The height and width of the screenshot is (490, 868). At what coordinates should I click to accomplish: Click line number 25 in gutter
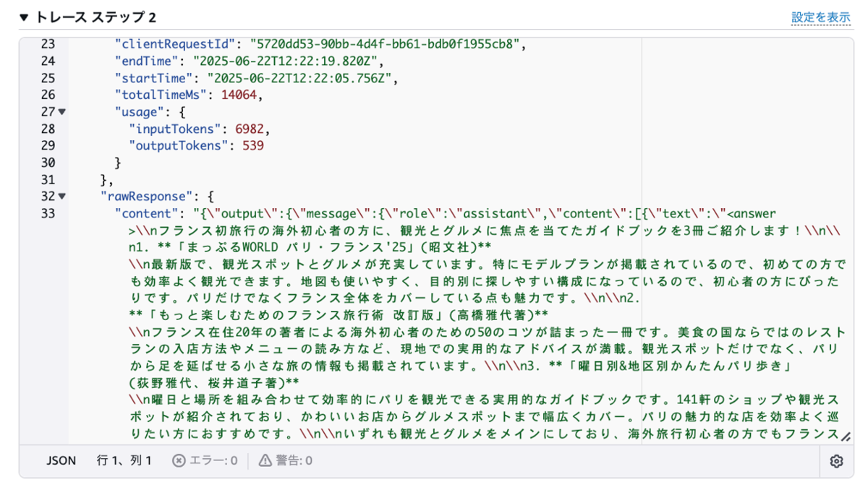click(48, 78)
